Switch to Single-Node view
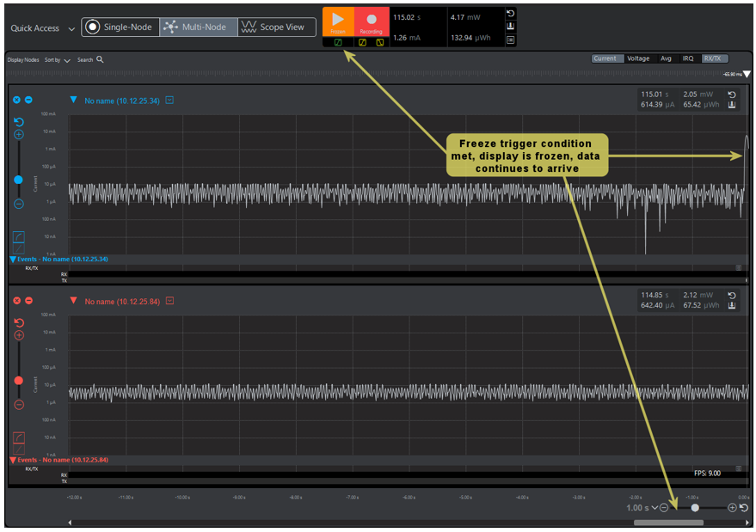 point(120,28)
